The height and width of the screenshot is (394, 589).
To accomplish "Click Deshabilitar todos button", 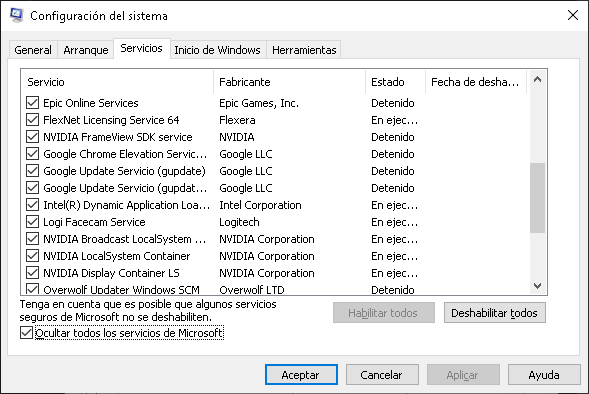I will point(494,313).
